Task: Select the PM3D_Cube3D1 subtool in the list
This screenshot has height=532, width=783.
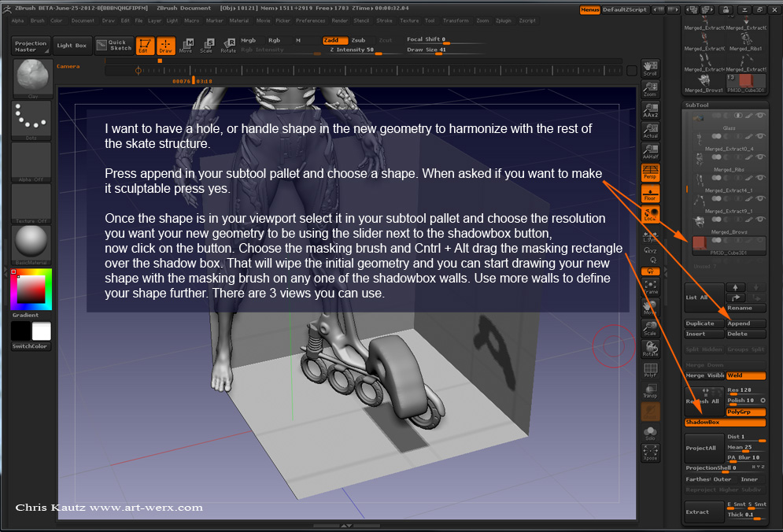Action: pyautogui.click(x=729, y=246)
